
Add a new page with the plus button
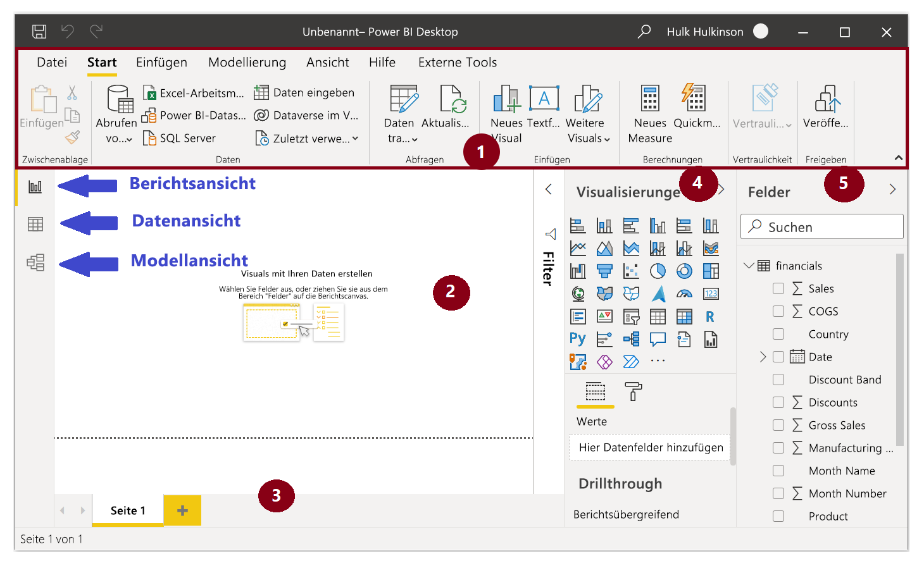pos(182,510)
